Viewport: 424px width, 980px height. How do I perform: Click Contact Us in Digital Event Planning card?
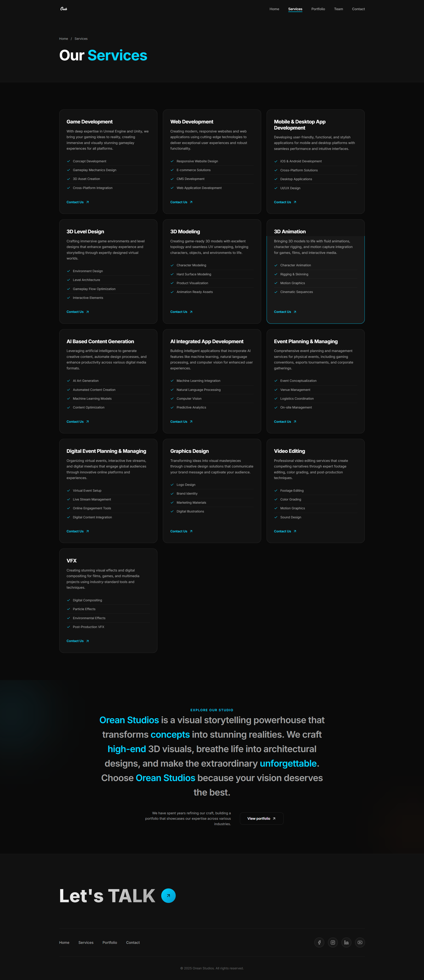coord(78,531)
